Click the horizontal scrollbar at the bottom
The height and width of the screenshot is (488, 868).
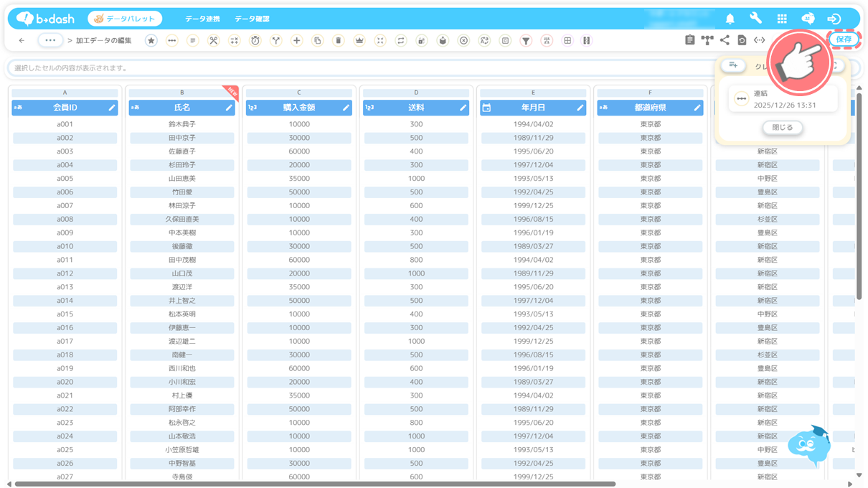click(314, 484)
